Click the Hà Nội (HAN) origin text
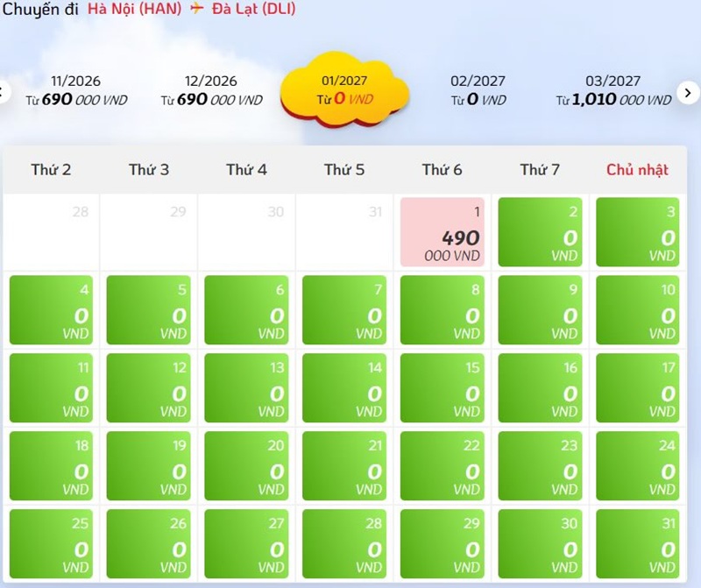This screenshot has width=701, height=588. coord(135,9)
